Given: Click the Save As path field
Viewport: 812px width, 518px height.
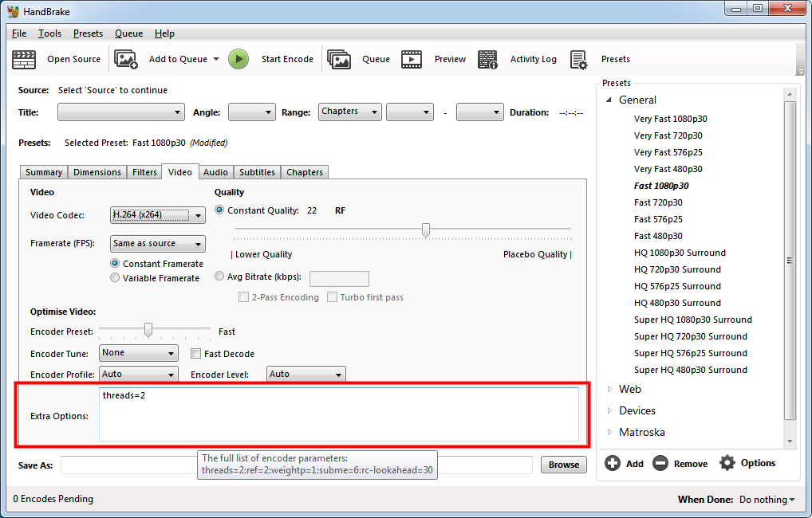Looking at the screenshot, I should 296,465.
